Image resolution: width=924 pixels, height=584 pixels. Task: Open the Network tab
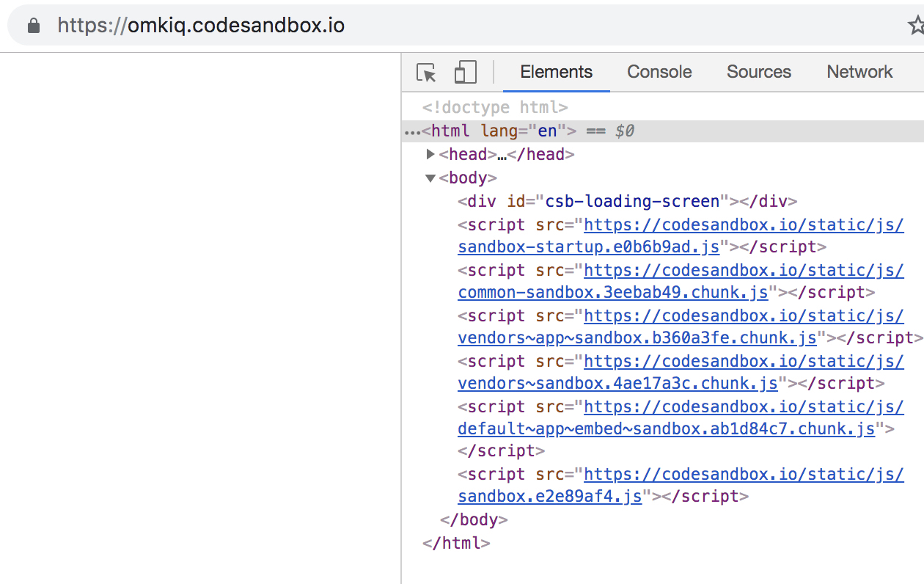(859, 72)
